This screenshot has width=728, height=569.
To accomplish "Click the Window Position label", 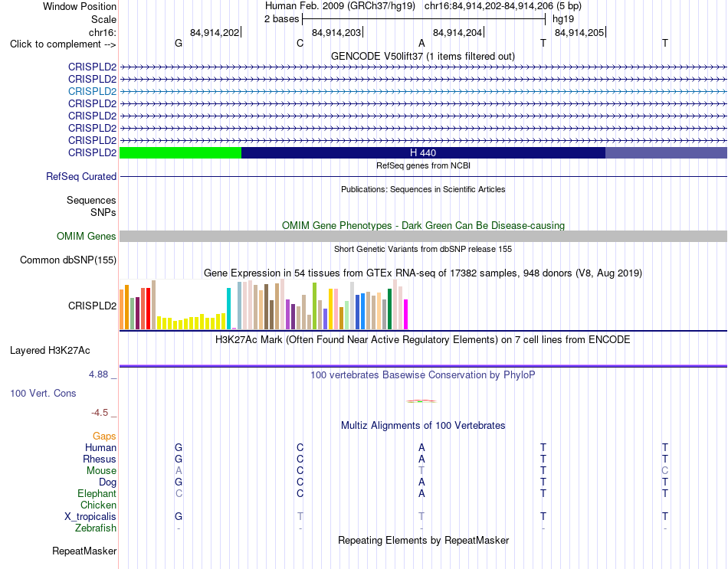I will click(x=80, y=6).
